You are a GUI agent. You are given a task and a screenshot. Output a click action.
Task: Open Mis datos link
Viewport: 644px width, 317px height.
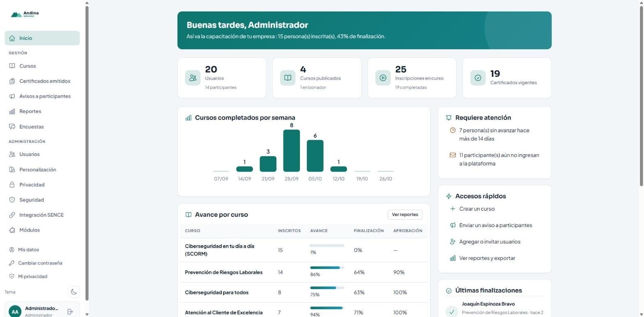42,250
